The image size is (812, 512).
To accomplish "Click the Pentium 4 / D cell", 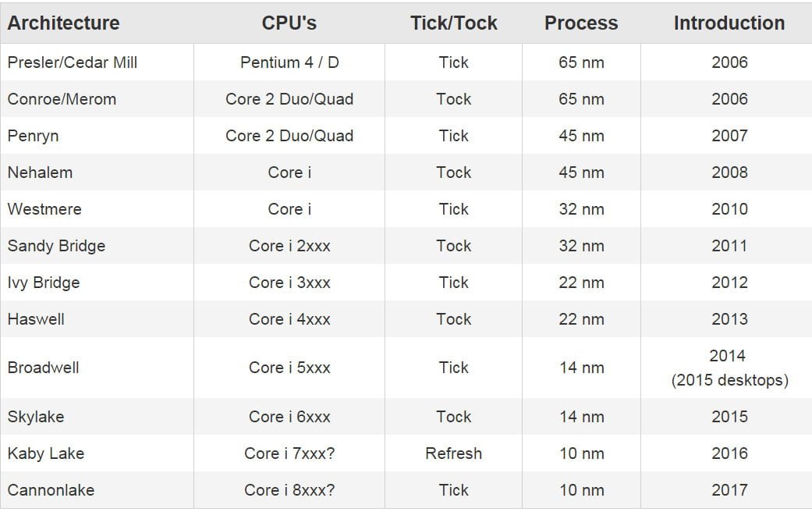I will pos(289,62).
